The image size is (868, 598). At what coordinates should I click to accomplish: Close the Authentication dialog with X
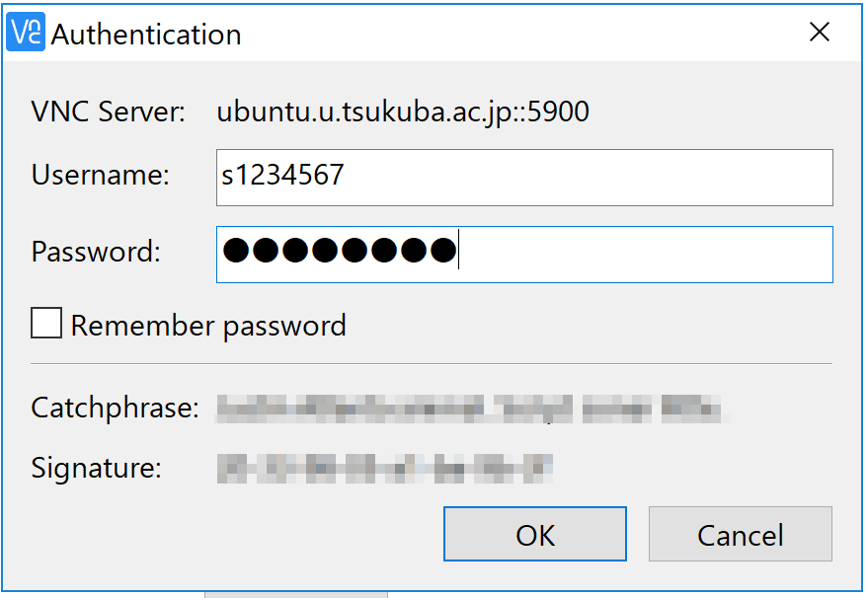point(819,33)
